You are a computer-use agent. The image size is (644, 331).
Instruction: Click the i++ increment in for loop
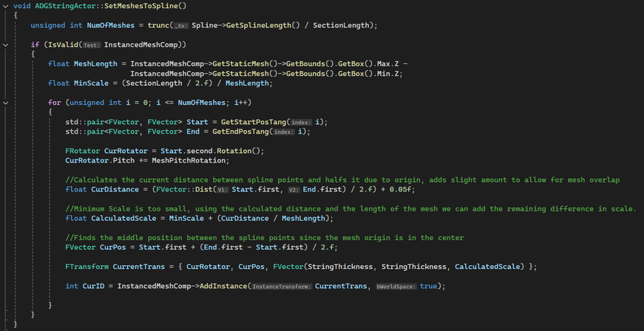pyautogui.click(x=241, y=103)
